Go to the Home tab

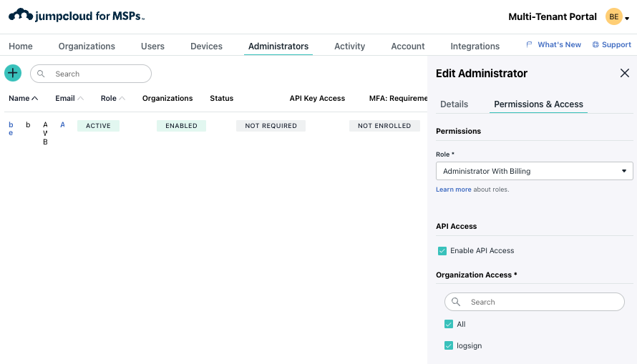[x=21, y=46]
